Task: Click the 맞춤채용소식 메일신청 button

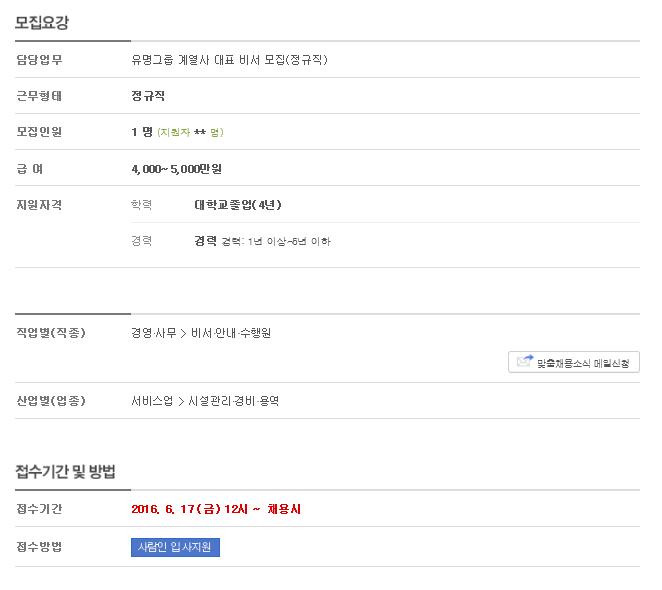Action: coord(583,362)
